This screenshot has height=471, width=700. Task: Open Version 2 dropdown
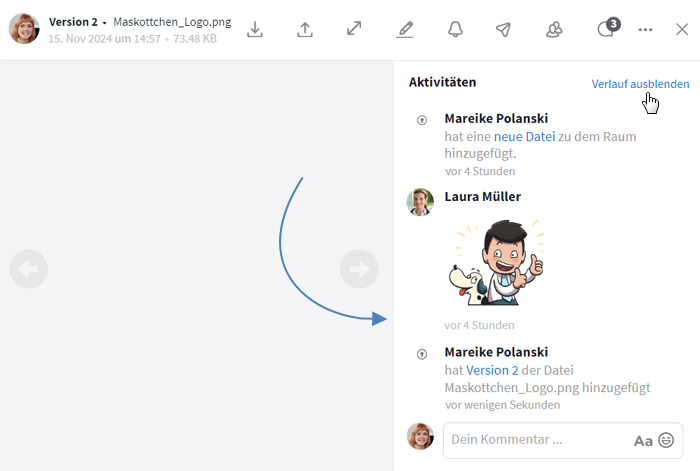pyautogui.click(x=78, y=22)
